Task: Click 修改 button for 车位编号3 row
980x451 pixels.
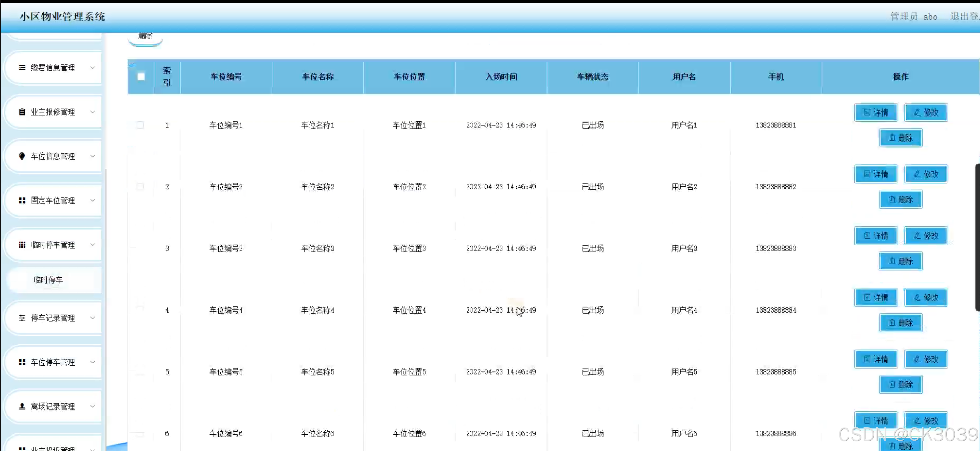Action: tap(926, 236)
